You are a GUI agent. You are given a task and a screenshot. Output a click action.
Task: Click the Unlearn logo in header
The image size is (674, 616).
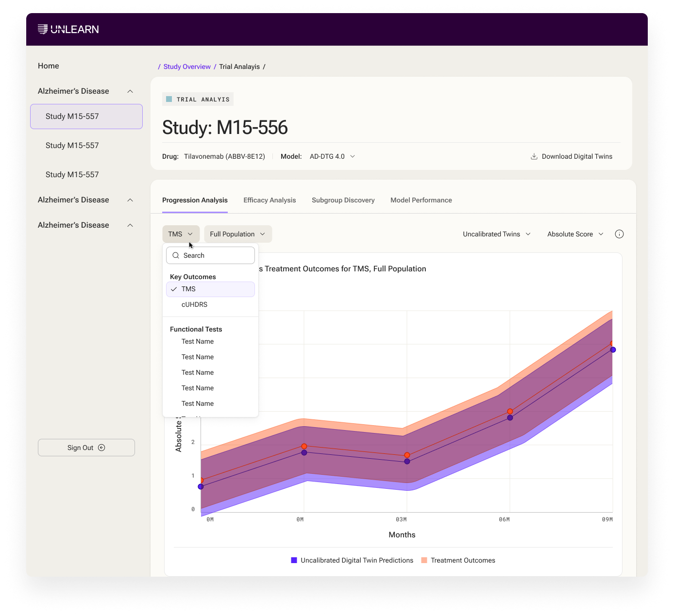tap(68, 29)
